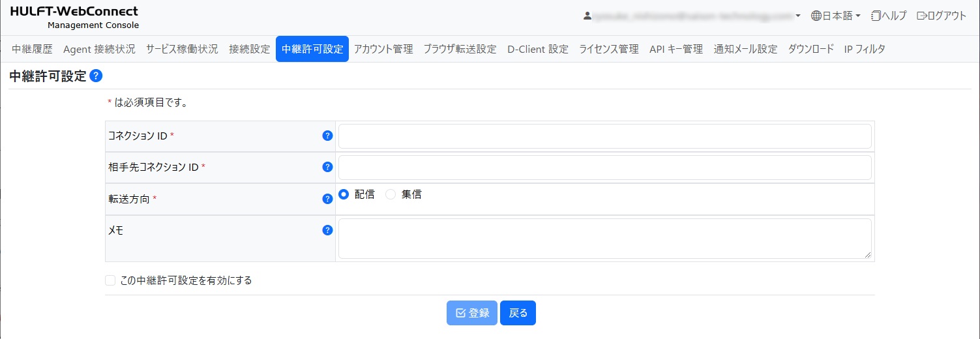
Task: Click help icon for メモ
Action: [x=328, y=230]
